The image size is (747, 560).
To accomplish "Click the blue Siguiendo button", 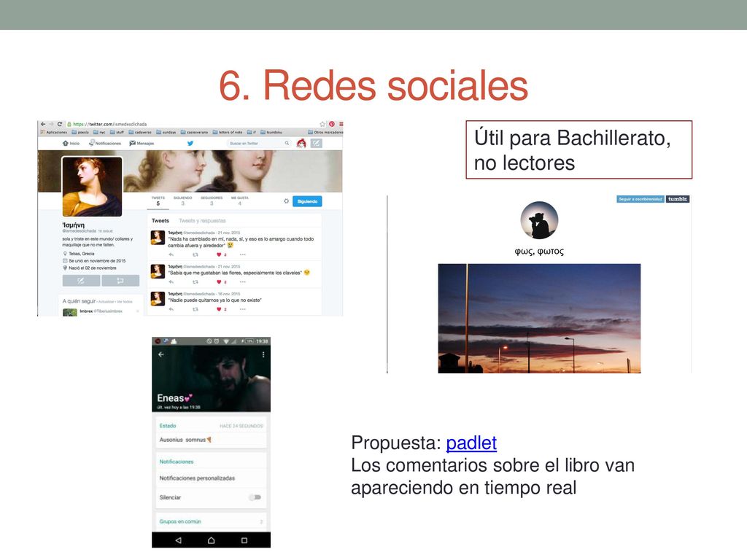I will (307, 201).
